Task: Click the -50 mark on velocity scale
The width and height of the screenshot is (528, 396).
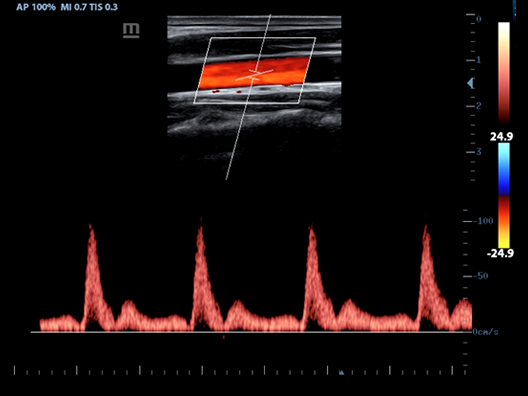Action: point(481,276)
